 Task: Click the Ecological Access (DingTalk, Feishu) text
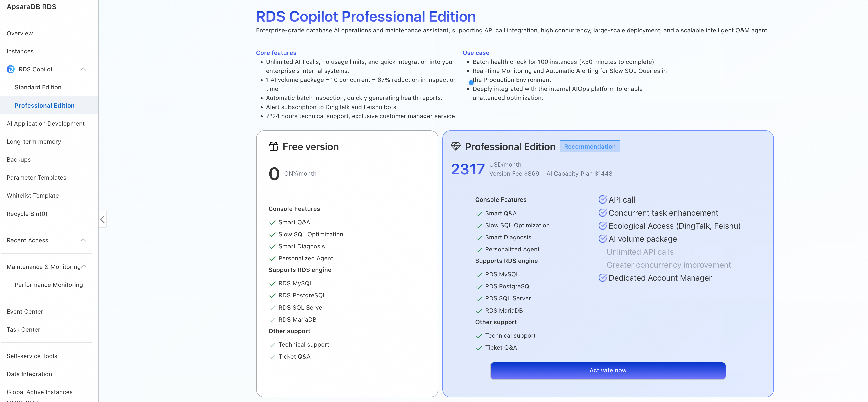[674, 226]
